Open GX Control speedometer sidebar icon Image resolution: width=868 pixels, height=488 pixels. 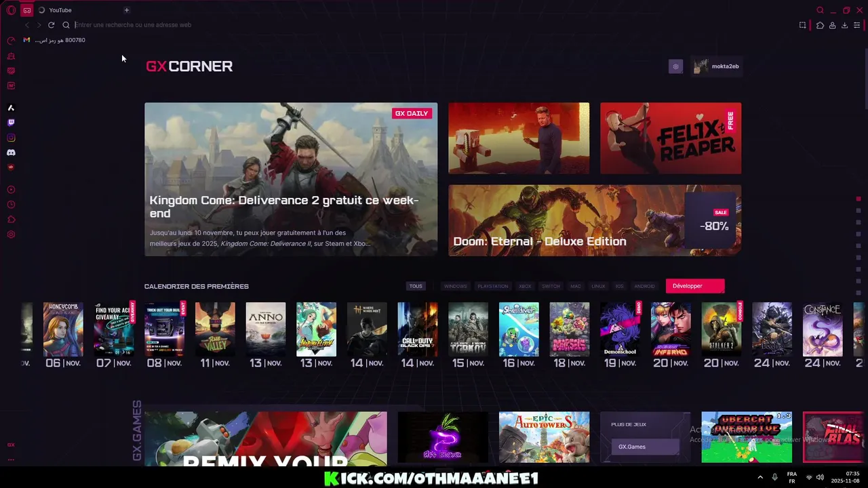11,41
